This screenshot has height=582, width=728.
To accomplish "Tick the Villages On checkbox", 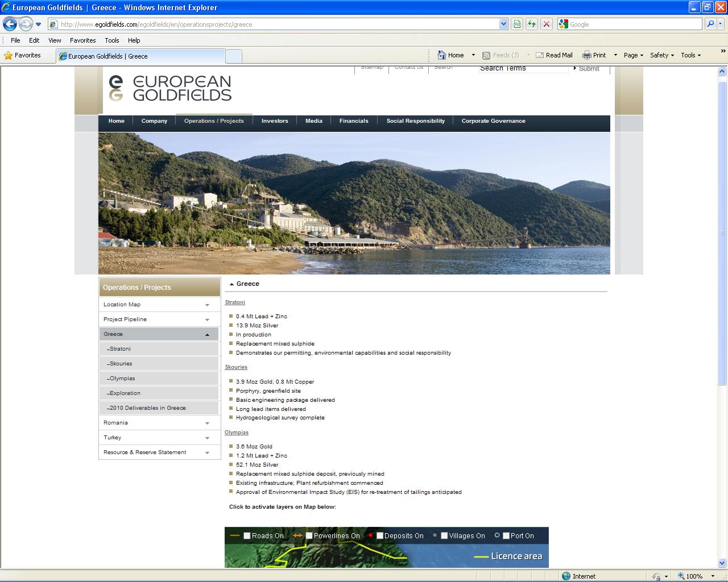I will (444, 535).
